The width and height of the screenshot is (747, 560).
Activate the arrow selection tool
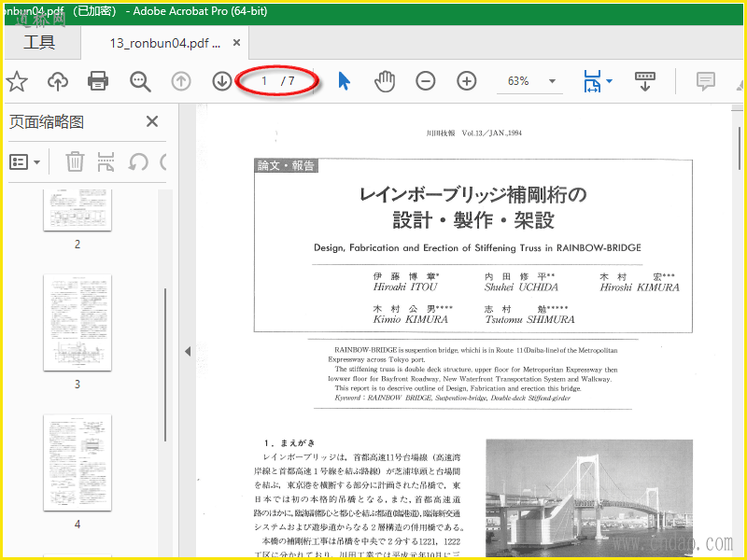click(x=344, y=81)
